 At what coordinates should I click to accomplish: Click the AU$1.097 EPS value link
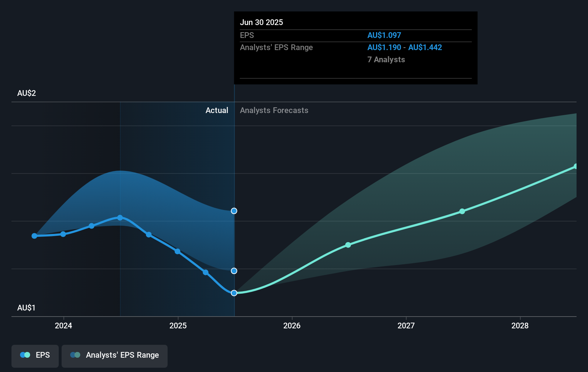384,35
